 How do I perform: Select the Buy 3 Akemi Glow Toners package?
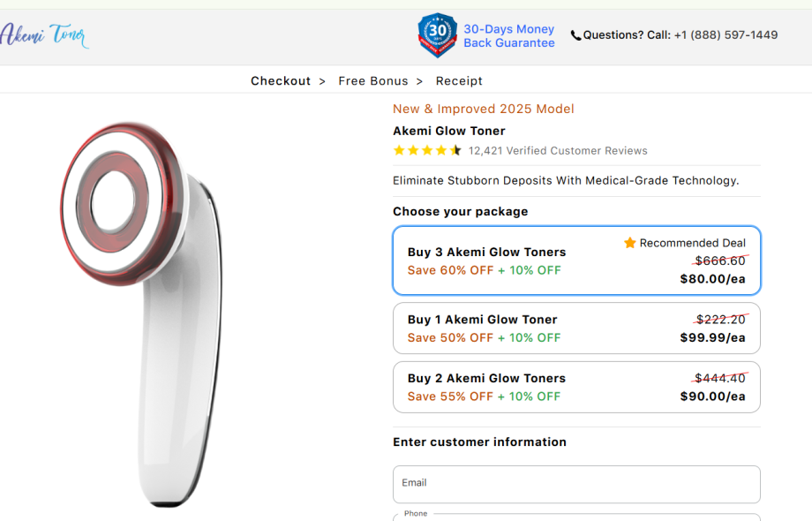576,260
